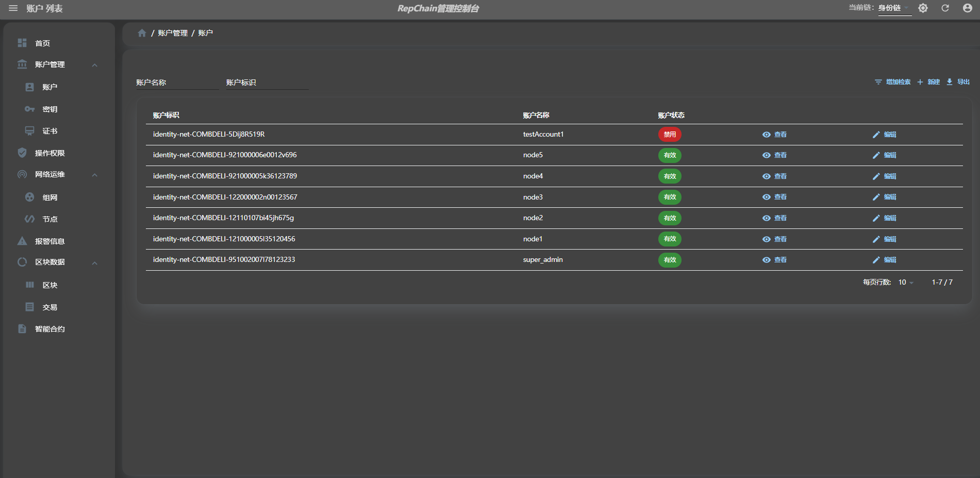Click the 节点 node icon
Viewport: 980px width, 478px height.
coord(30,219)
